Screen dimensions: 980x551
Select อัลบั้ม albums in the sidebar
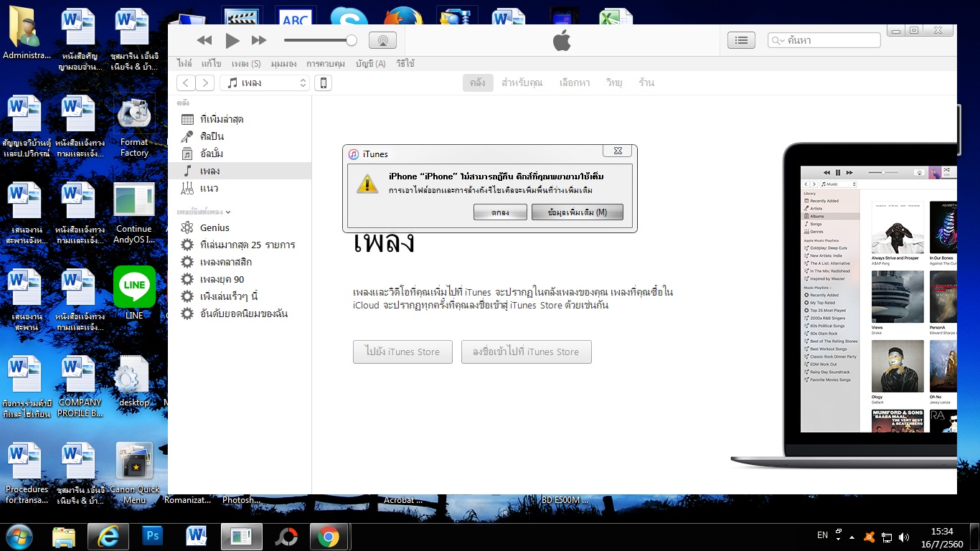point(240,154)
